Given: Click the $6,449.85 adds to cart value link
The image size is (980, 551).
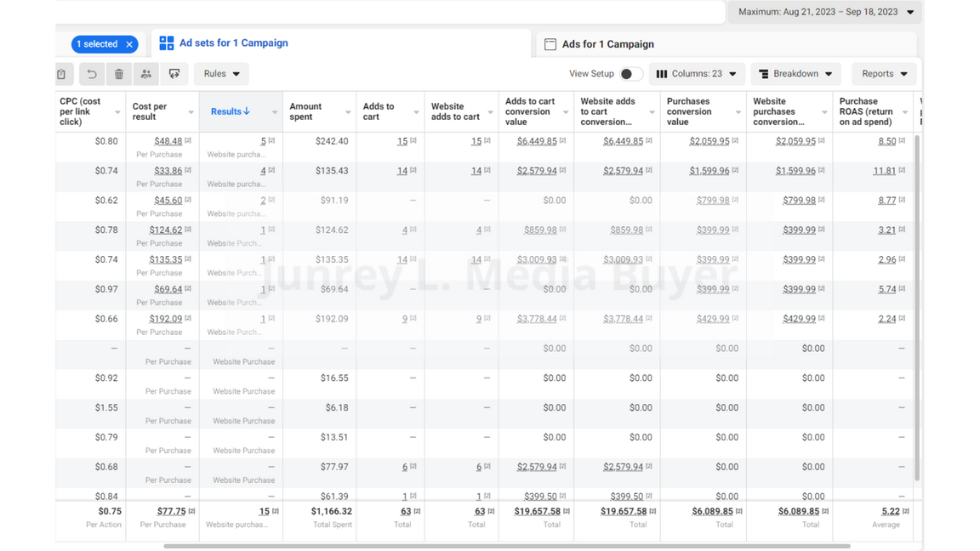Looking at the screenshot, I should tap(536, 141).
